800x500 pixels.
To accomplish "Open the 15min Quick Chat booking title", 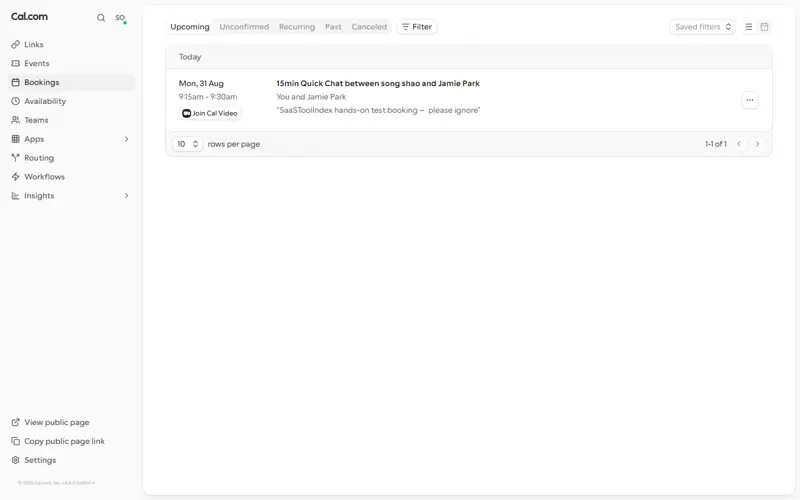I will (378, 83).
